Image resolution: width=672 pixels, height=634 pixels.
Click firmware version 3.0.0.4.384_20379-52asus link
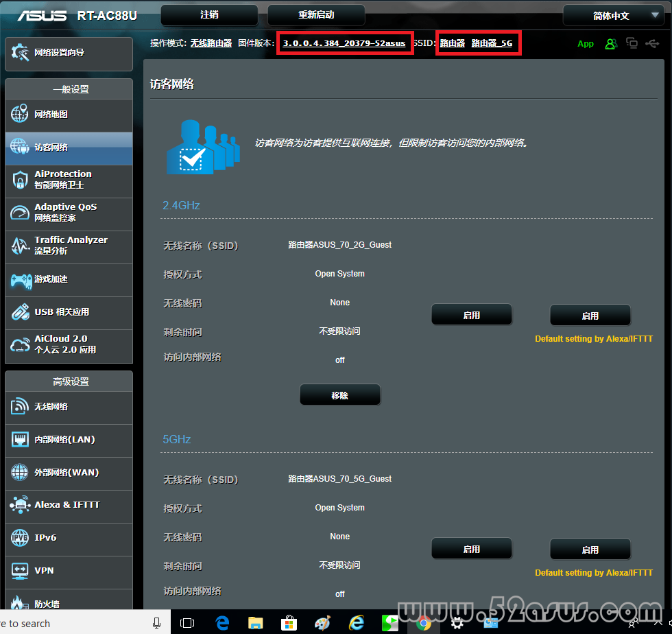click(x=344, y=43)
